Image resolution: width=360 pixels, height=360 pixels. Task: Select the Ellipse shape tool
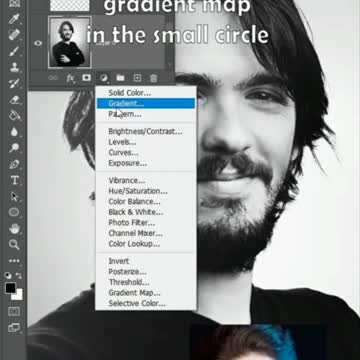pyautogui.click(x=14, y=212)
